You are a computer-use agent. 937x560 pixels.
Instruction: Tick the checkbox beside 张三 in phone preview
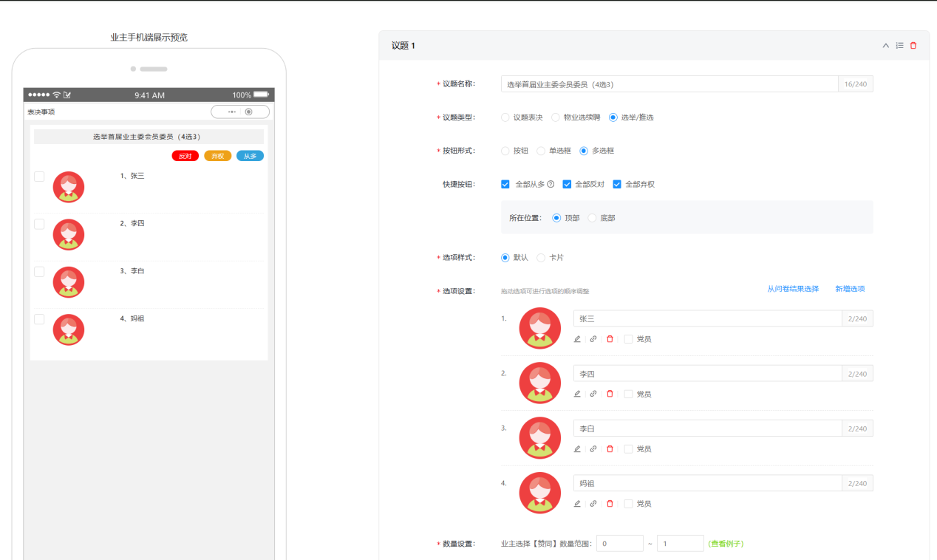pyautogui.click(x=39, y=177)
